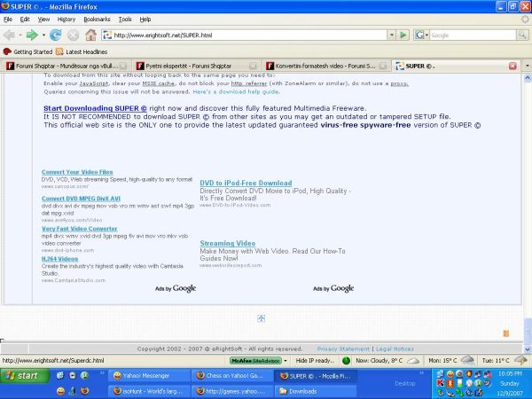This screenshot has width=532, height=399.
Task: Click the Convert DVD MPEG DivX AVI ad
Action: point(81,199)
